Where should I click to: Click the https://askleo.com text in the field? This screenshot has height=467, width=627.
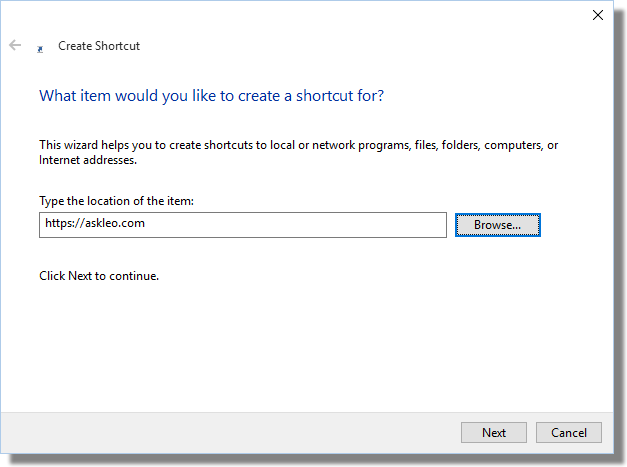pos(95,223)
